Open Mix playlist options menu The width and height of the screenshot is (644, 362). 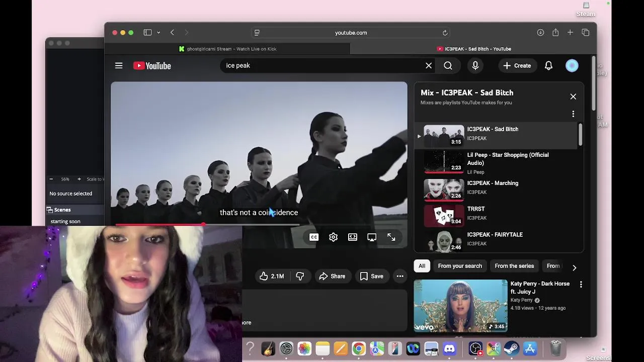573,114
